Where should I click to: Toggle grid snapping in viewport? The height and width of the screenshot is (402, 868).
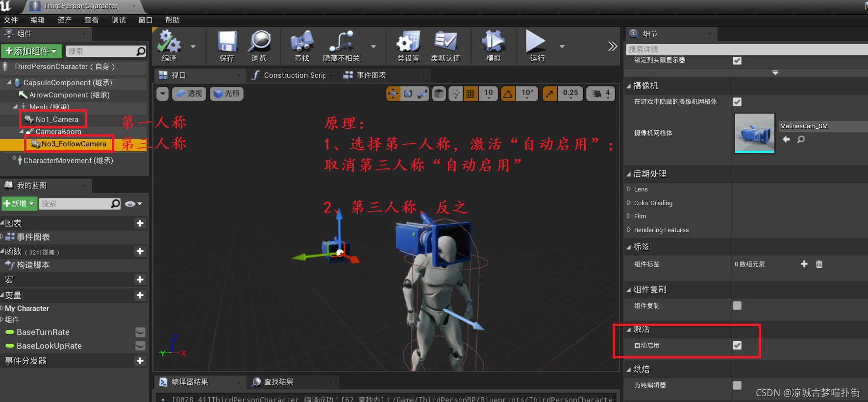tap(471, 94)
